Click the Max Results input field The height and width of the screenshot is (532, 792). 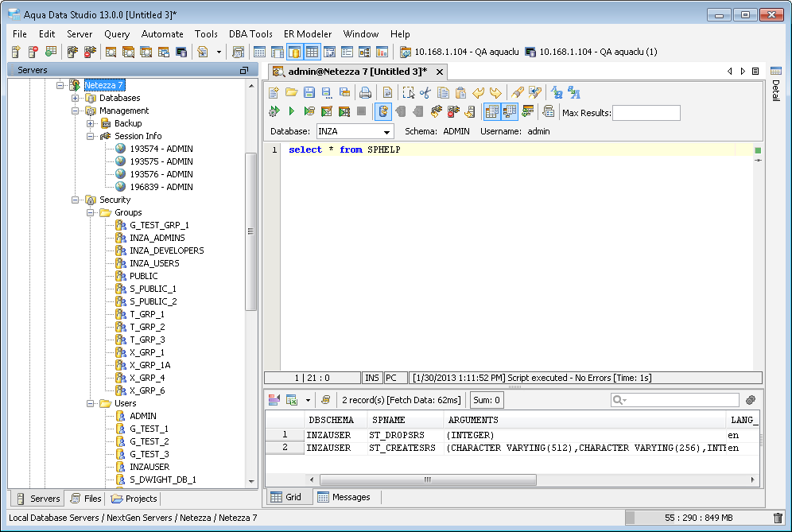coord(646,113)
